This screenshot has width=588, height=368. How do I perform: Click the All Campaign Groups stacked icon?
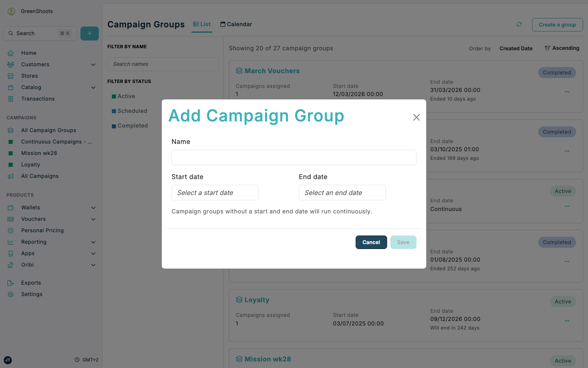(11, 130)
